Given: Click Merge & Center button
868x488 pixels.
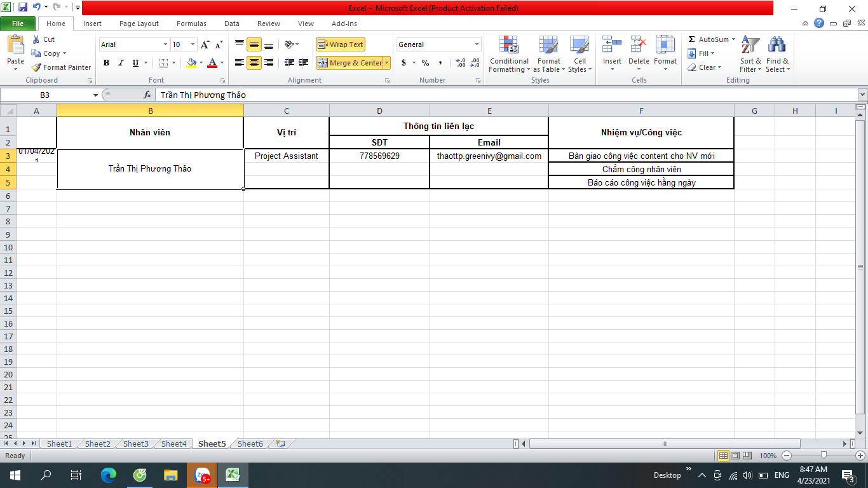Looking at the screenshot, I should pos(349,63).
